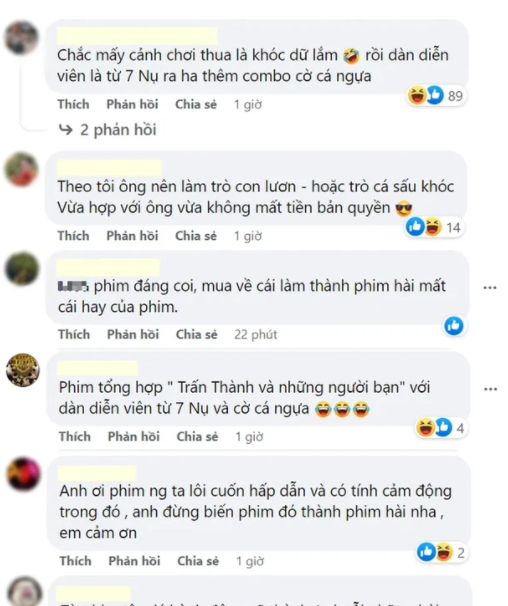The image size is (508, 606).
Task: Share the 'Chắc mấy cảnh chơi thua' comment
Action: tap(196, 104)
